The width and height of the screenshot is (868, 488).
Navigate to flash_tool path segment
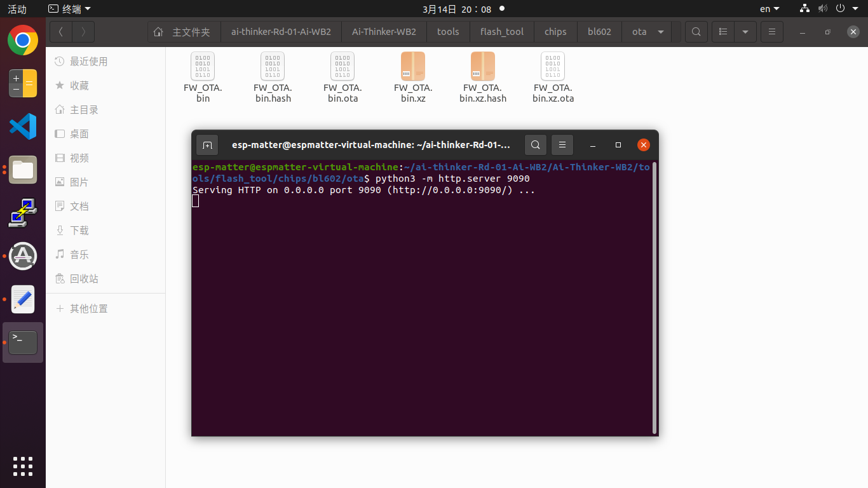click(502, 32)
